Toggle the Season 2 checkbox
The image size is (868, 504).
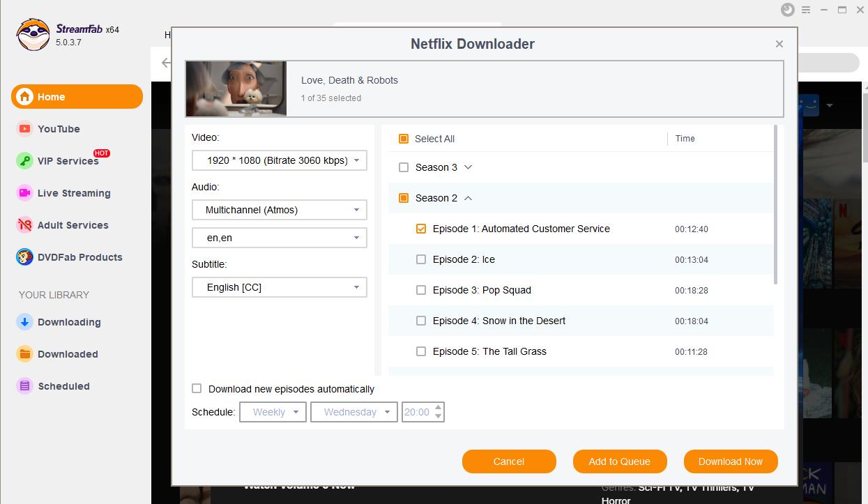404,198
